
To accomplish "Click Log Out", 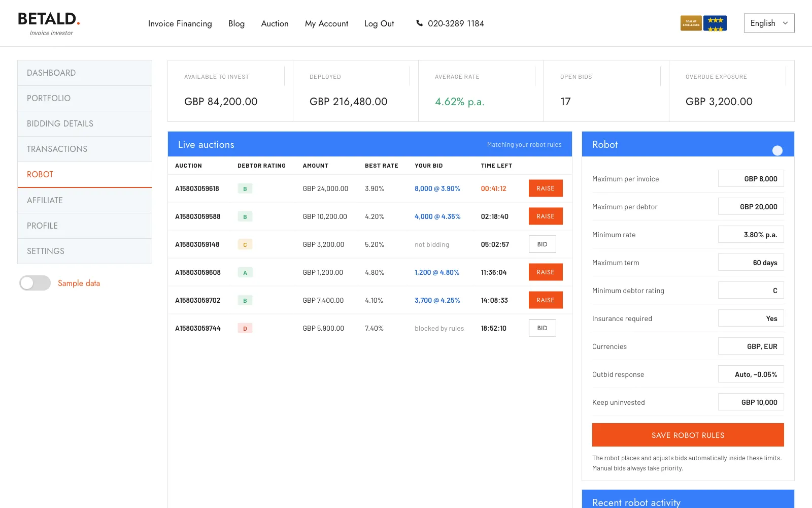I will point(379,23).
